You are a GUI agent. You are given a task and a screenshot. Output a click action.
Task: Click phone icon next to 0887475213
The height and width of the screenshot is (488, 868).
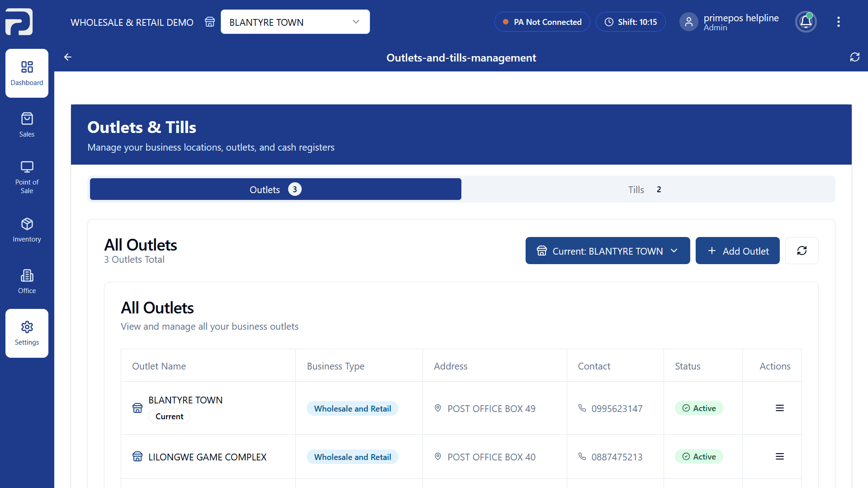(x=582, y=456)
